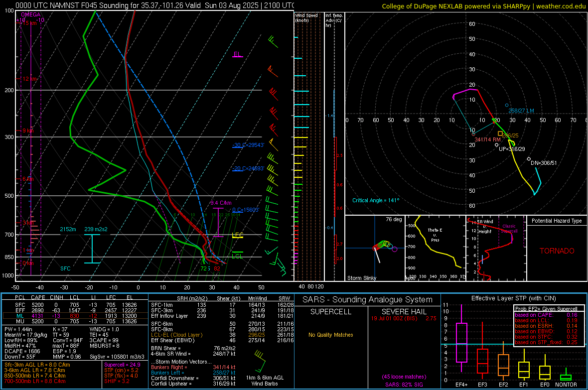The height and width of the screenshot is (390, 588).
Task: Click the 1km & 6km AGL wind barb graphic
Action: (x=260, y=360)
